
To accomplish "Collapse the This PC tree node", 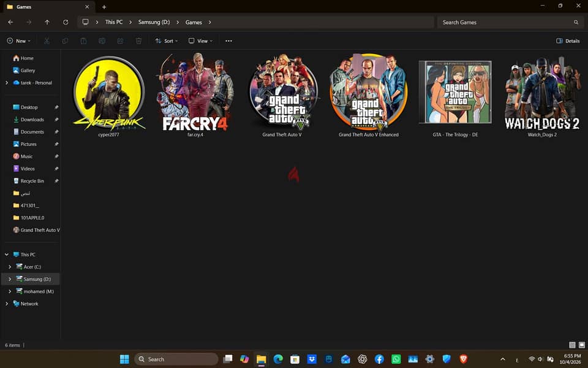I will pyautogui.click(x=6, y=254).
